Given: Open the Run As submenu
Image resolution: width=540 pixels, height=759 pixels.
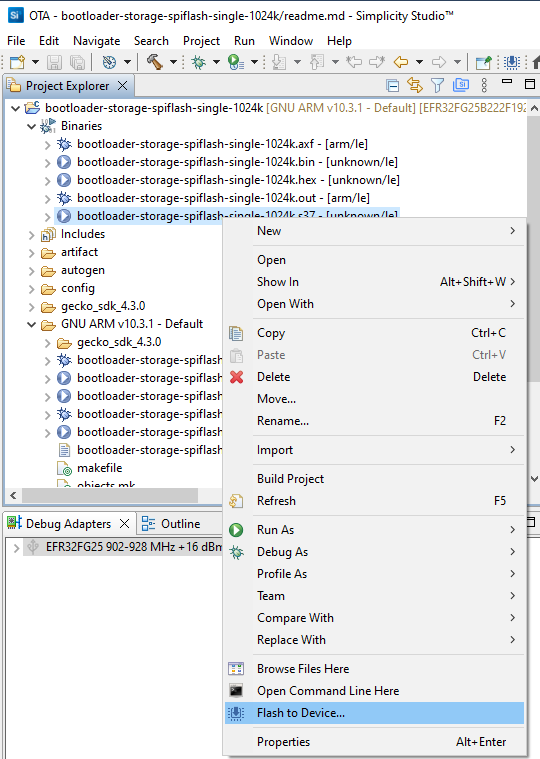Looking at the screenshot, I should (x=374, y=530).
